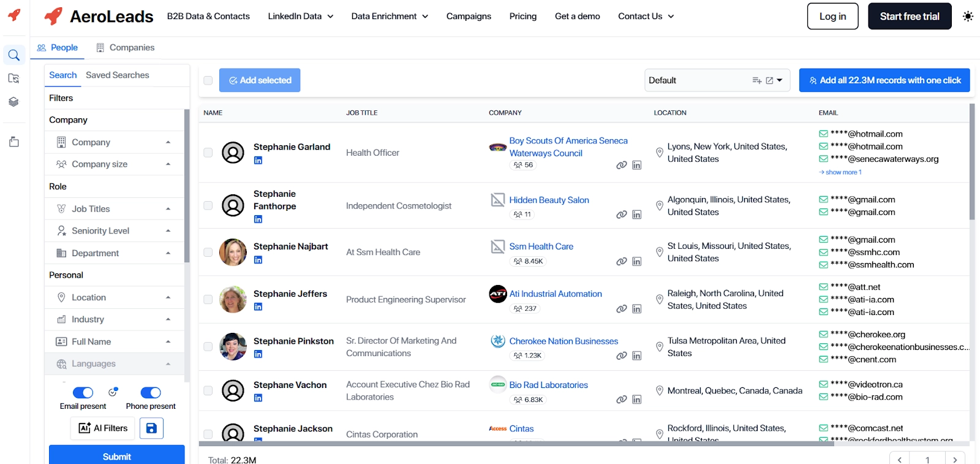Image resolution: width=980 pixels, height=464 pixels.
Task: Open the layers stack sidebar icon
Action: [14, 102]
